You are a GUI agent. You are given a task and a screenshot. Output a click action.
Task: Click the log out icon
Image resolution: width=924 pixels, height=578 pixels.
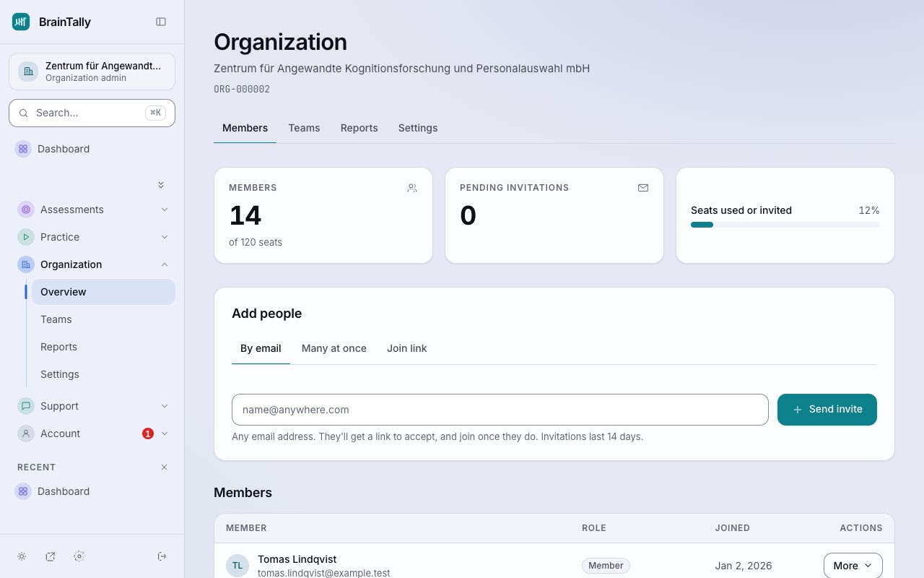[x=162, y=556]
